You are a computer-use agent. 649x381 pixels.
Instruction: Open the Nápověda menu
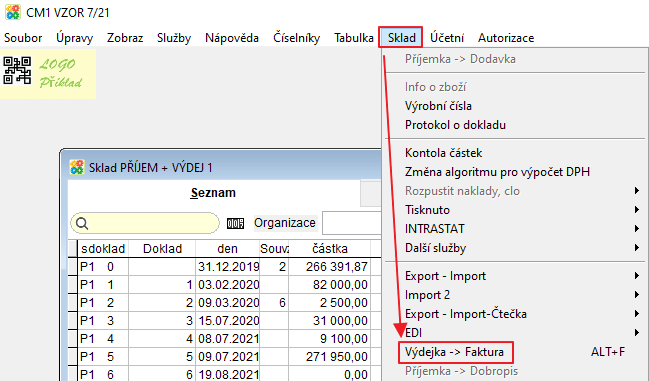pyautogui.click(x=232, y=38)
